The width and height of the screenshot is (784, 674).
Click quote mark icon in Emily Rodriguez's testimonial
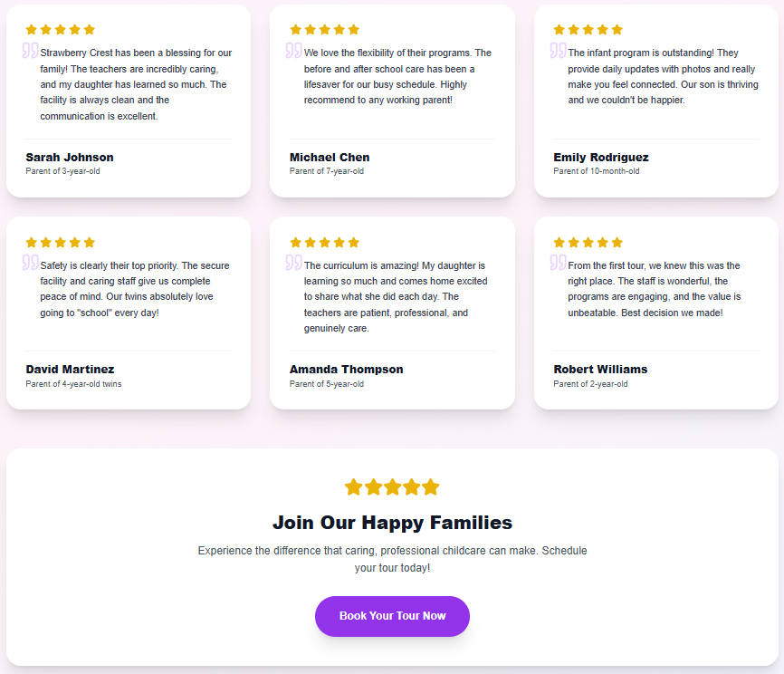tap(559, 51)
